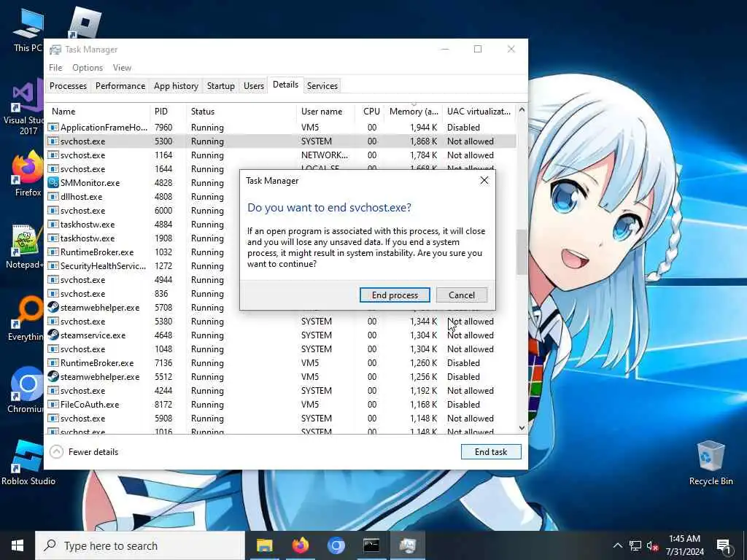Open the Chromium desktop shortcut
The width and height of the screenshot is (747, 560).
coord(26,389)
